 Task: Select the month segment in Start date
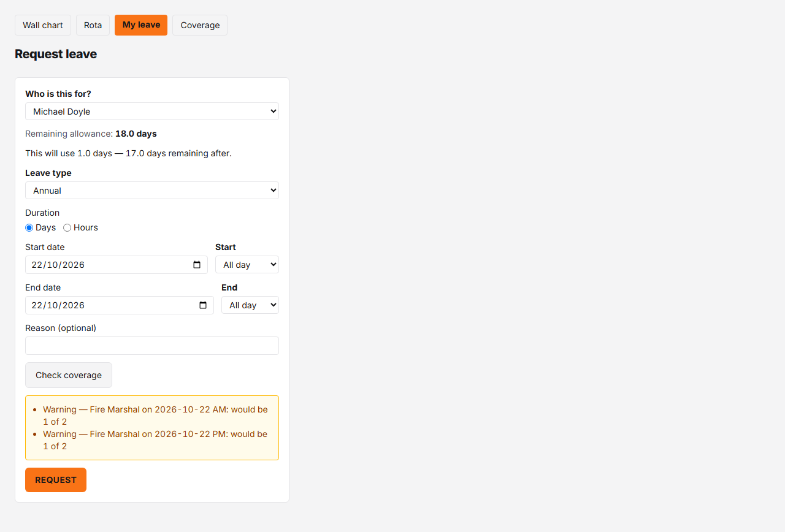point(52,265)
